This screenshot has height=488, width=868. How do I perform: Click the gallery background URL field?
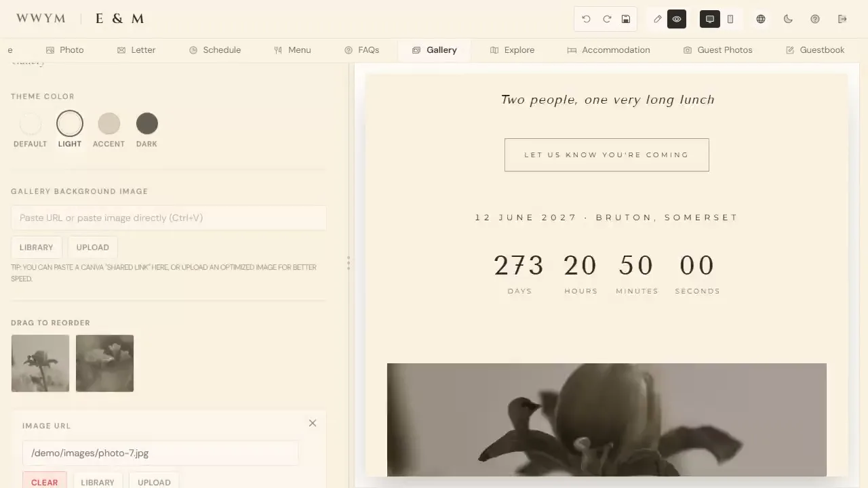click(168, 218)
